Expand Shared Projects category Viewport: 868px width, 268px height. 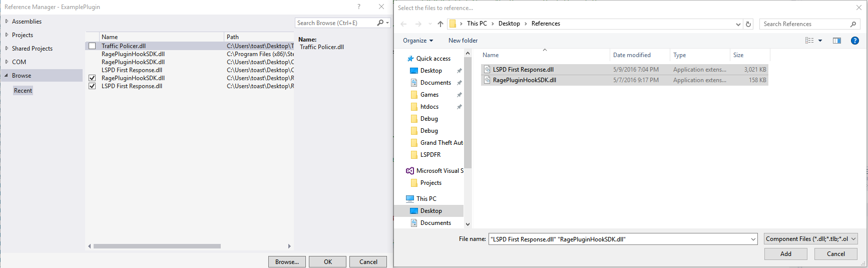[7, 49]
